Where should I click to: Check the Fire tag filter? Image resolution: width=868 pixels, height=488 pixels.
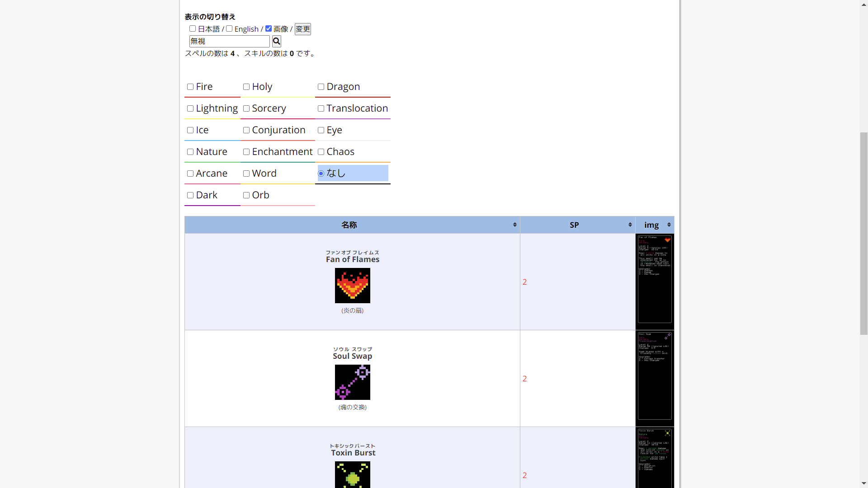click(190, 87)
